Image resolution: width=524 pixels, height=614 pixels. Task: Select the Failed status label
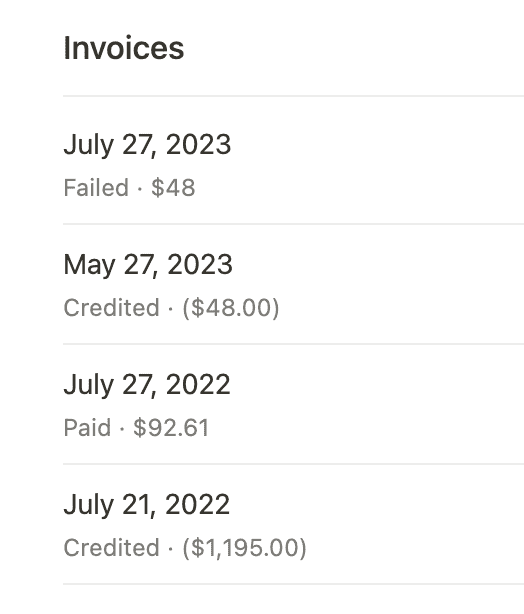point(96,187)
